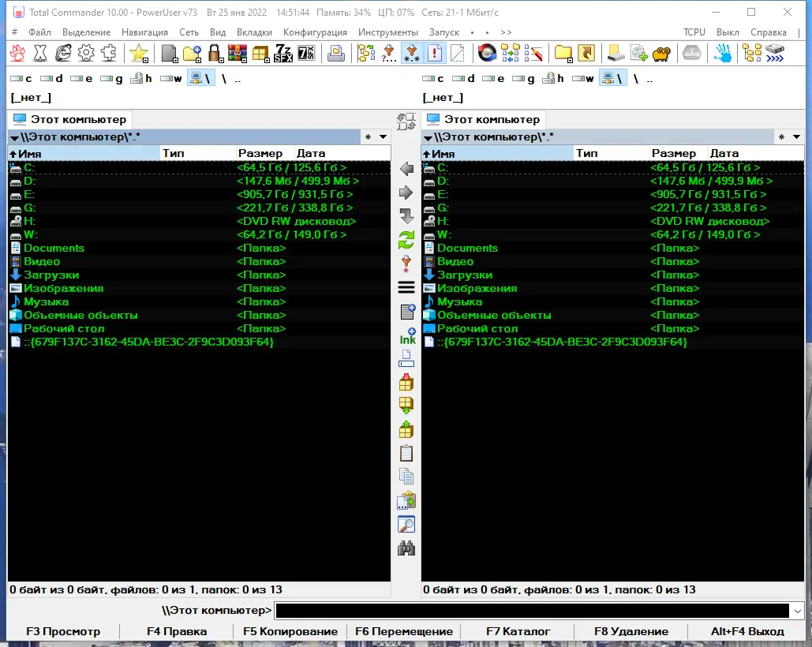The image size is (812, 647).
Task: Click the 7z SFX toolbar icon
Action: click(x=283, y=53)
